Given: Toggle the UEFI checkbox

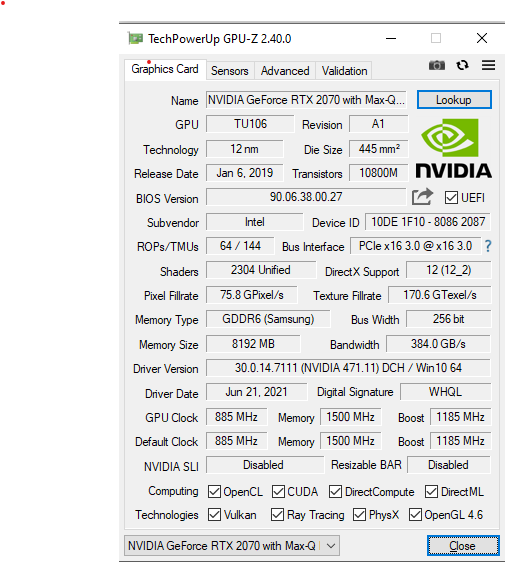Looking at the screenshot, I should pyautogui.click(x=451, y=197).
